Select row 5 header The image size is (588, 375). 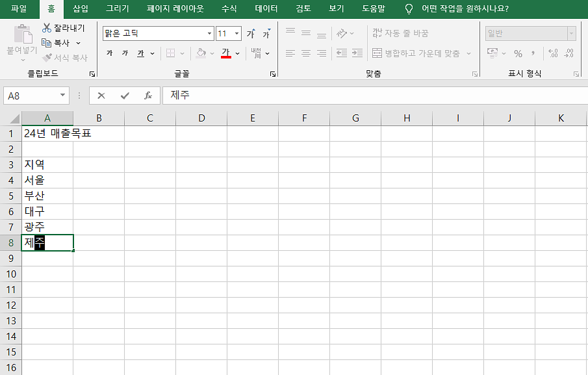[x=11, y=196]
